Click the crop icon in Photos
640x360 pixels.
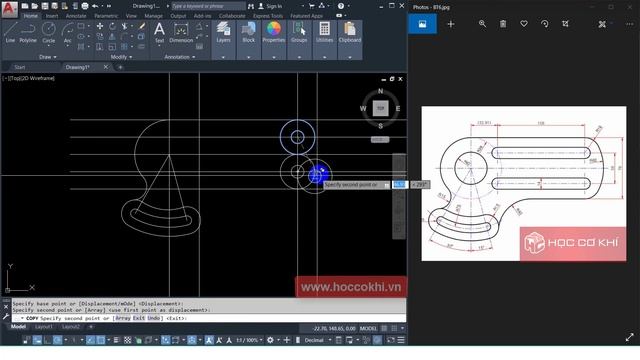coord(565,24)
